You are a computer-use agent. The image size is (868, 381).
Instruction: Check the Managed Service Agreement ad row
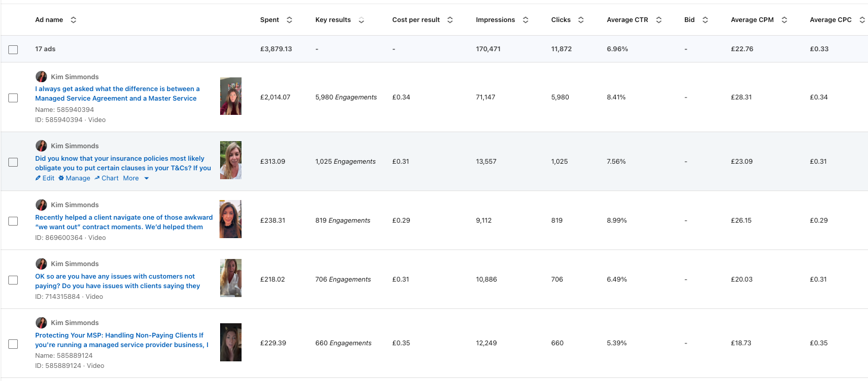(13, 98)
